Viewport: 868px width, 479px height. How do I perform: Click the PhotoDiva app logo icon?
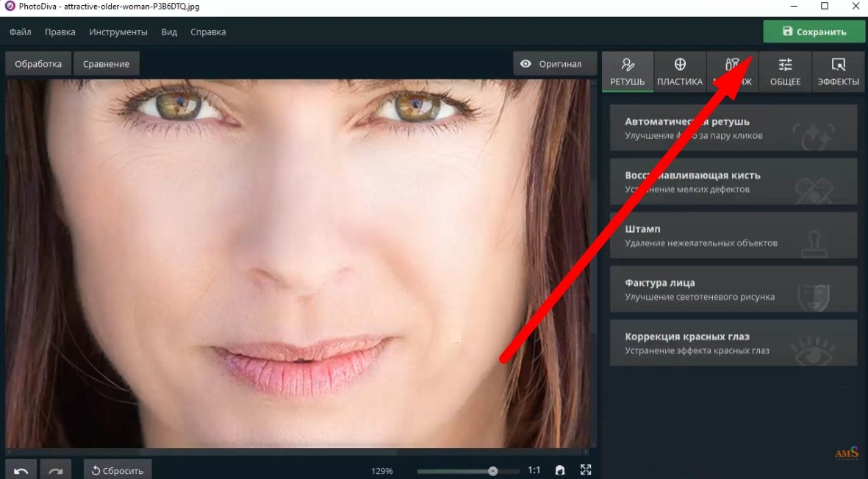[10, 7]
